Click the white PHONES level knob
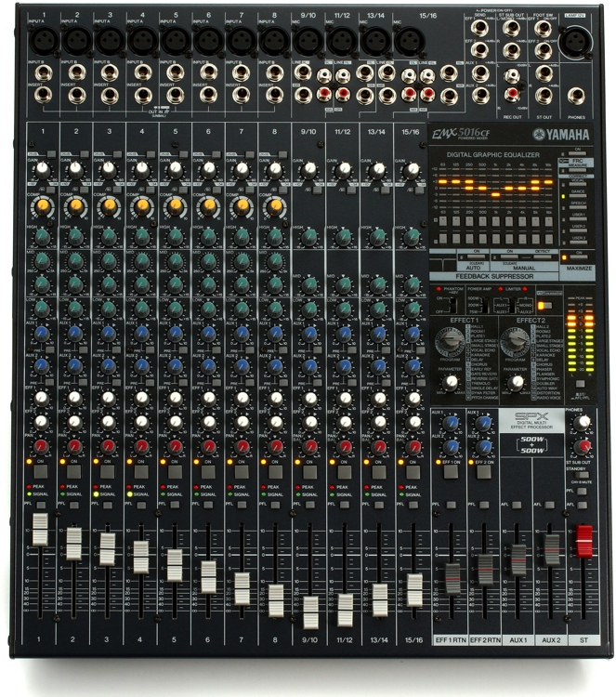 [x=582, y=423]
